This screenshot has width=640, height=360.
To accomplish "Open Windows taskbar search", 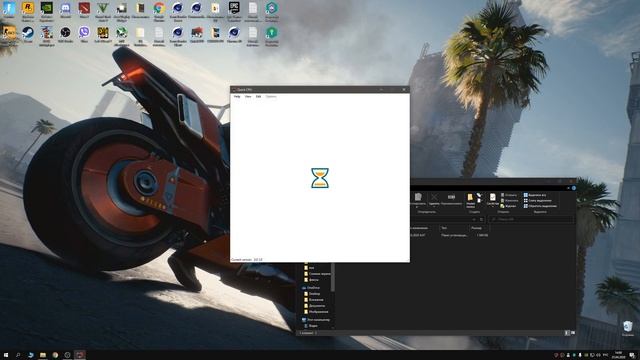I will (x=18, y=355).
